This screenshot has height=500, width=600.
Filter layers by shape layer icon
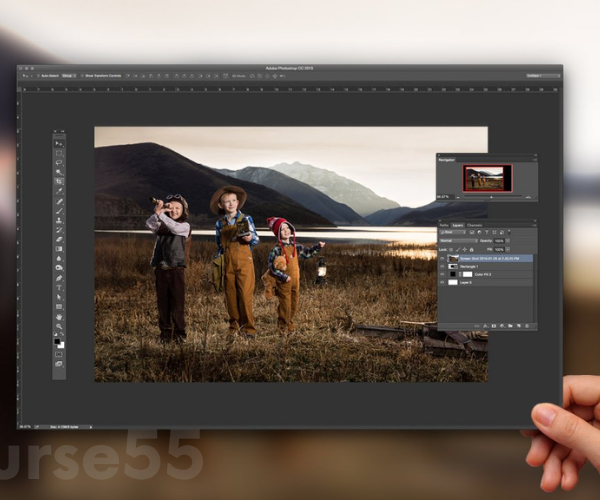pos(494,232)
